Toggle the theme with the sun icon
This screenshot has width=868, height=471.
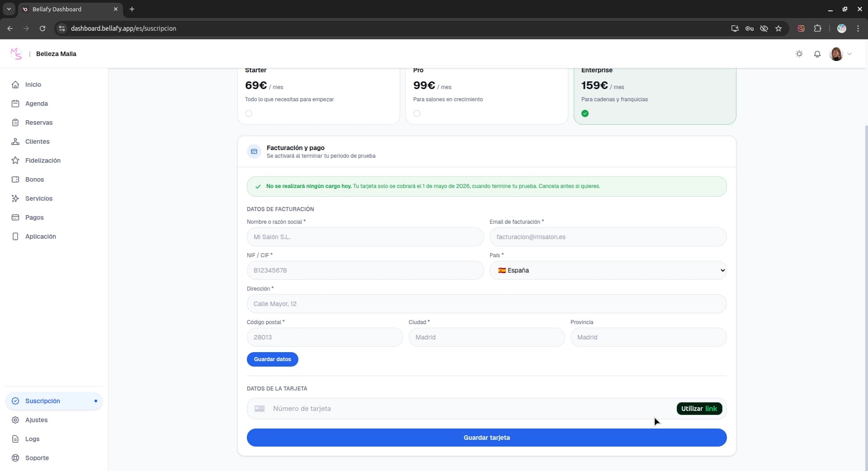click(x=799, y=53)
